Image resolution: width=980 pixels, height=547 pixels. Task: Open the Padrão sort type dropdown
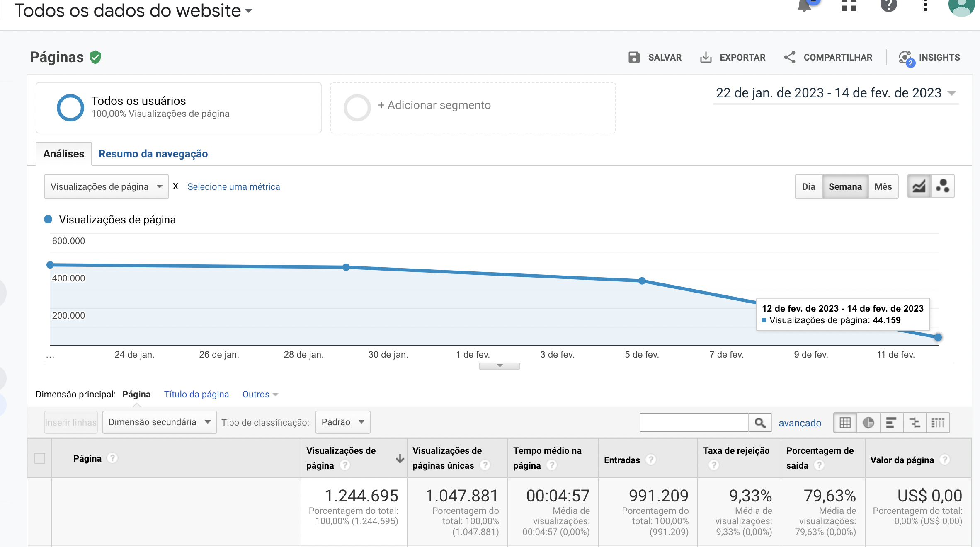(x=343, y=422)
